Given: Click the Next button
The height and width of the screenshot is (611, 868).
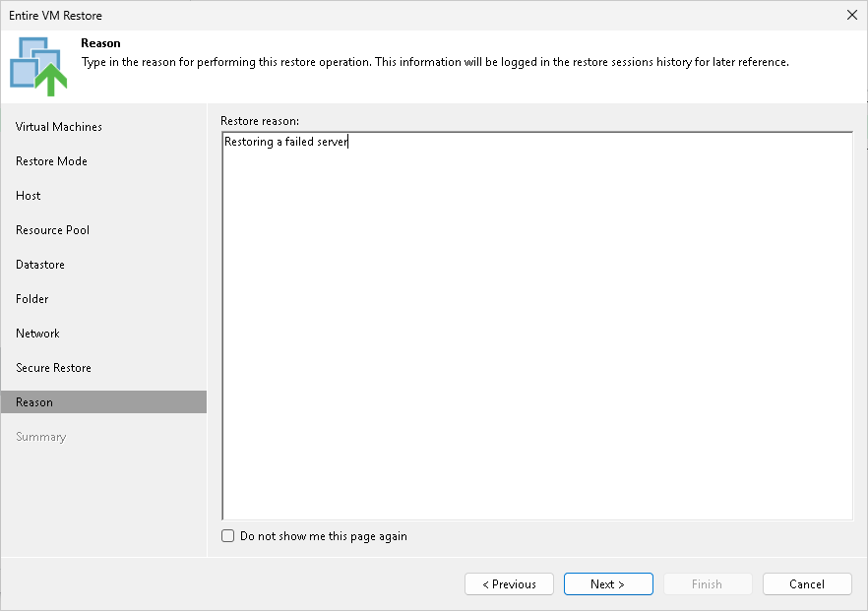Looking at the screenshot, I should [608, 583].
